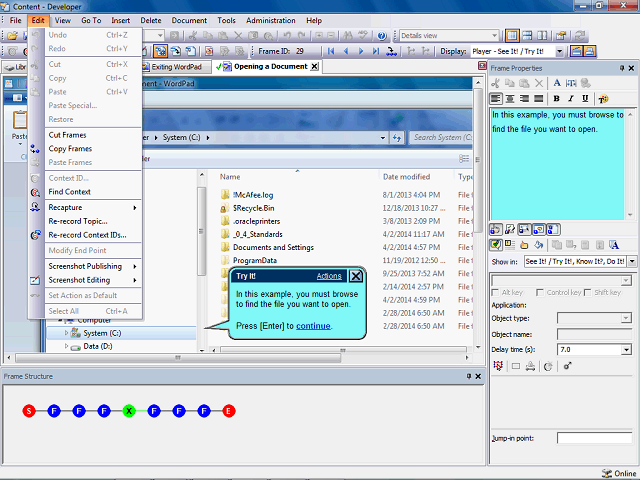Open the Insert menu
This screenshot has width=640, height=480.
click(x=120, y=20)
